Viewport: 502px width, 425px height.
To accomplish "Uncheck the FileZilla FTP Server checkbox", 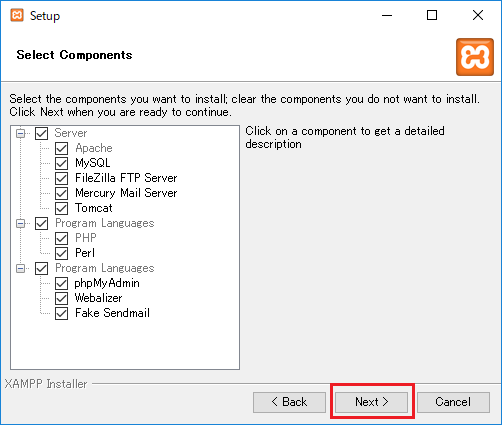I will tap(62, 178).
